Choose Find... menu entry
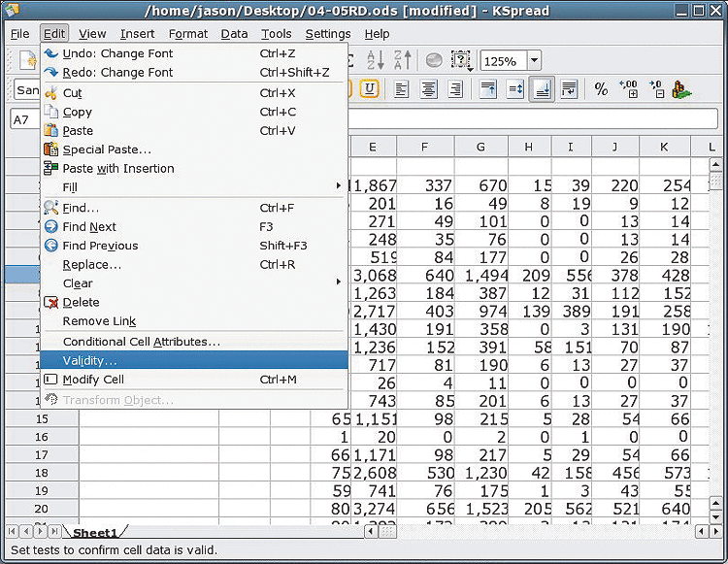Image resolution: width=728 pixels, height=564 pixels. [x=194, y=208]
